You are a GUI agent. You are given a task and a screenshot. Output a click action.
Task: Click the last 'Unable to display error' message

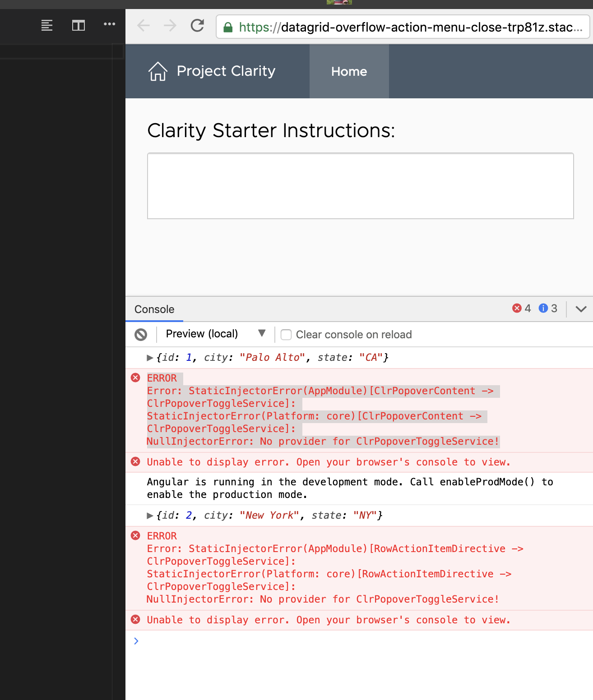point(329,620)
